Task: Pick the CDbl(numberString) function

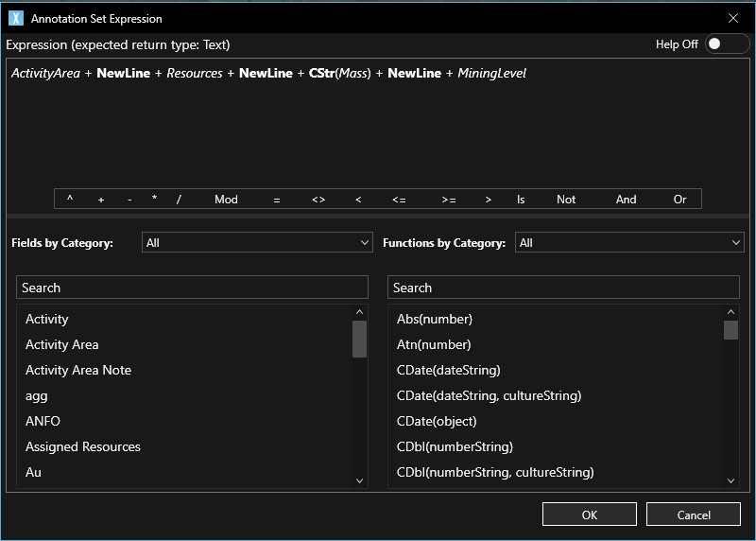Action: (455, 446)
